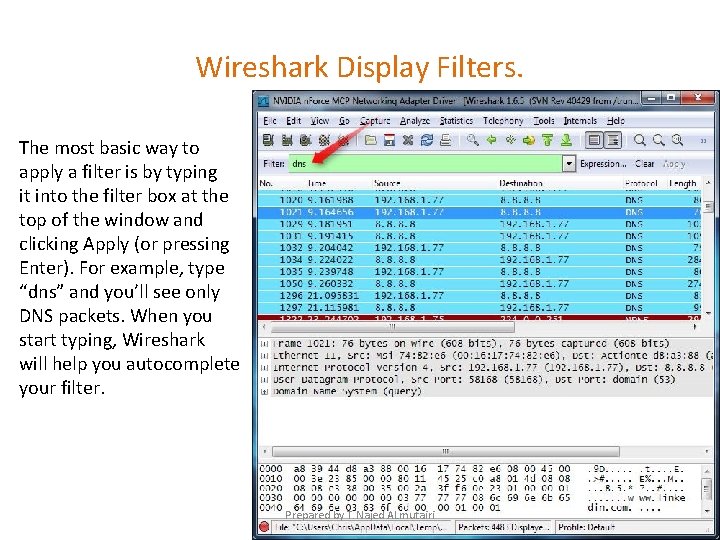
Task: Click hex row 0030 in bytes pane
Action: 472,498
